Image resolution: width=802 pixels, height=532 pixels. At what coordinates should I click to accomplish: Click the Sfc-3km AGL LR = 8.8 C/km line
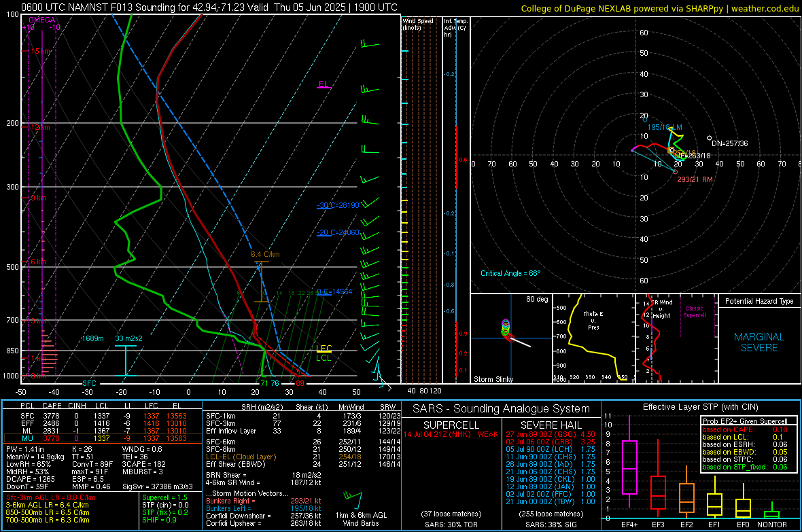51,497
